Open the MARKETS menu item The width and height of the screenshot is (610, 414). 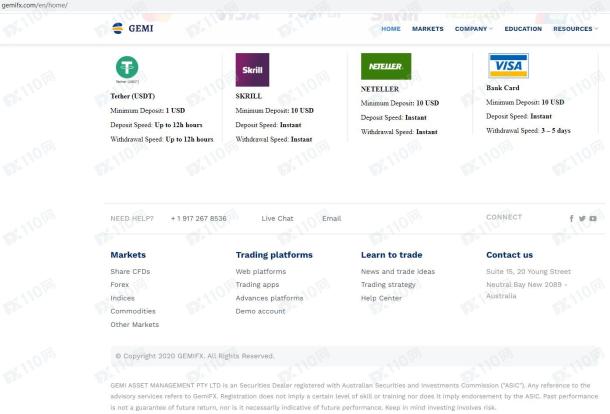tap(428, 29)
